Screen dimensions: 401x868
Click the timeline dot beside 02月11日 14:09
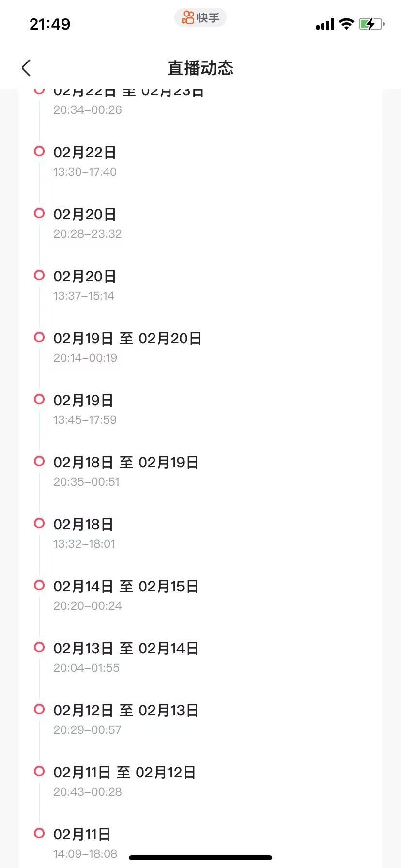pyautogui.click(x=39, y=833)
